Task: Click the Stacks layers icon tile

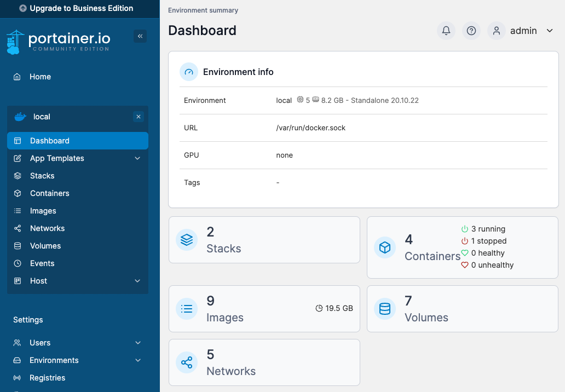Action: tap(187, 240)
